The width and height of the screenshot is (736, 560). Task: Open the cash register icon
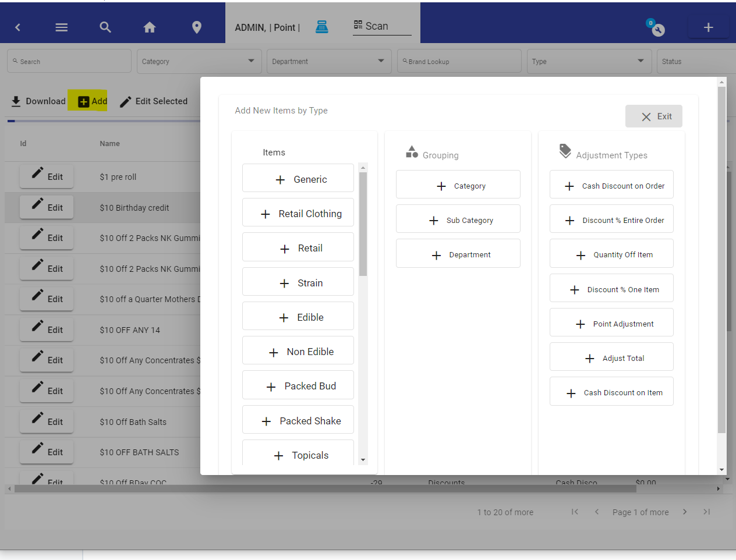[322, 27]
